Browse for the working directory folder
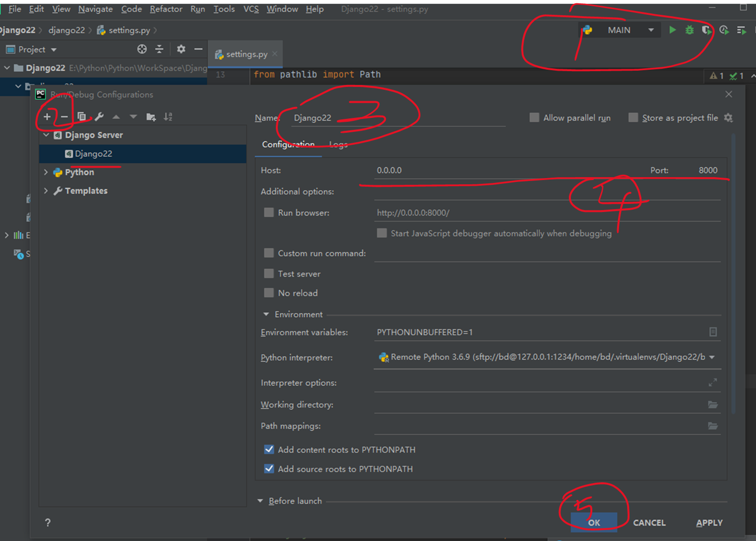 click(713, 404)
